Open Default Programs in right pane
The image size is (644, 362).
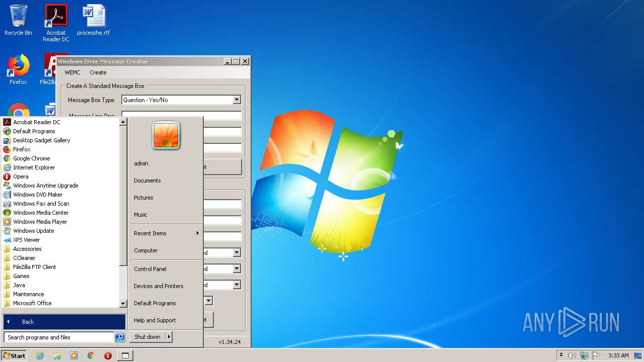click(x=166, y=303)
